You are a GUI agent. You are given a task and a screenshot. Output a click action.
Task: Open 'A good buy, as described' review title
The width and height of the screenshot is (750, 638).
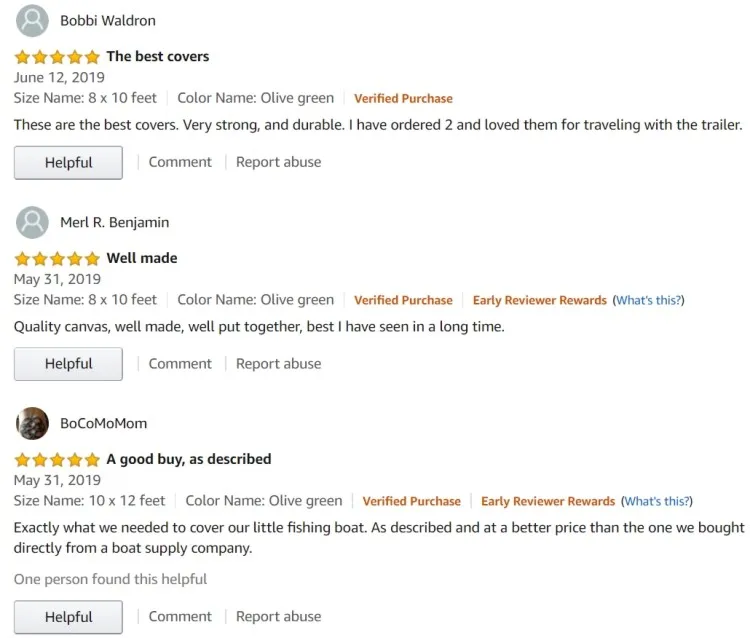(x=189, y=459)
